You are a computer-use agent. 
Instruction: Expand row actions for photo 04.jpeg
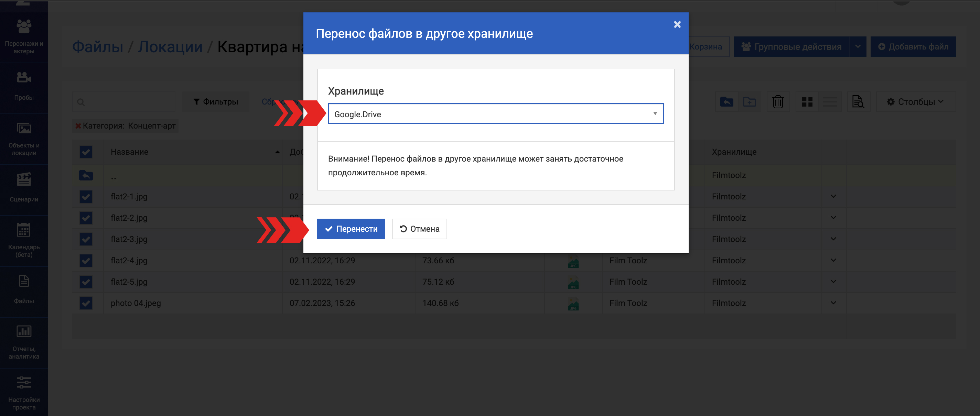click(x=833, y=303)
